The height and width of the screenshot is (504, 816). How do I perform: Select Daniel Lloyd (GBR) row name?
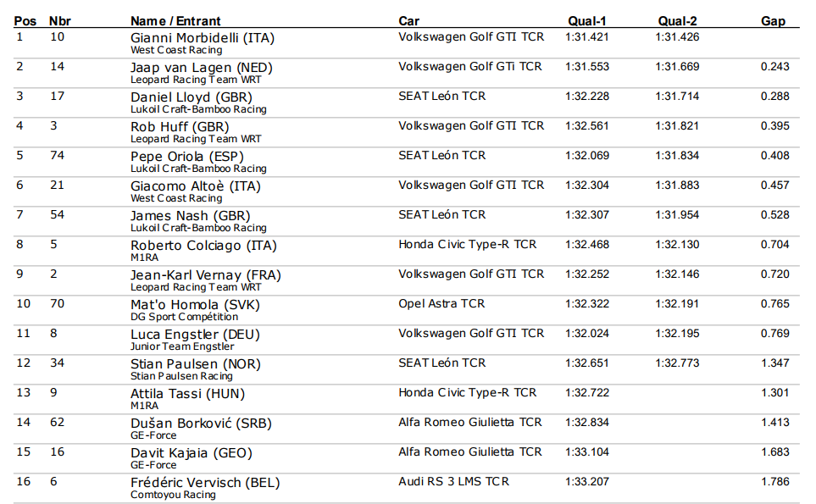pos(192,97)
